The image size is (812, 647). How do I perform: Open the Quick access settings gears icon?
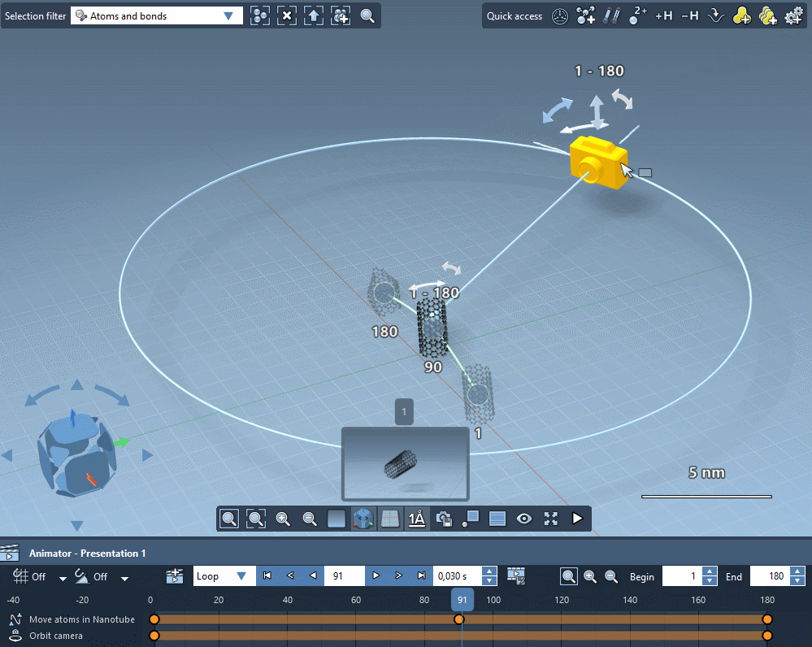click(793, 15)
